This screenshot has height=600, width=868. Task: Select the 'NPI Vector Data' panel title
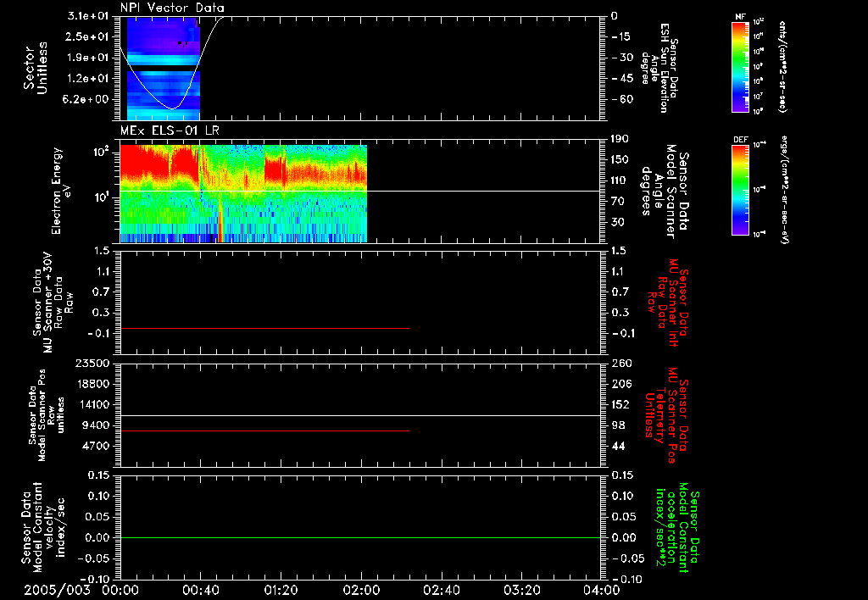172,8
